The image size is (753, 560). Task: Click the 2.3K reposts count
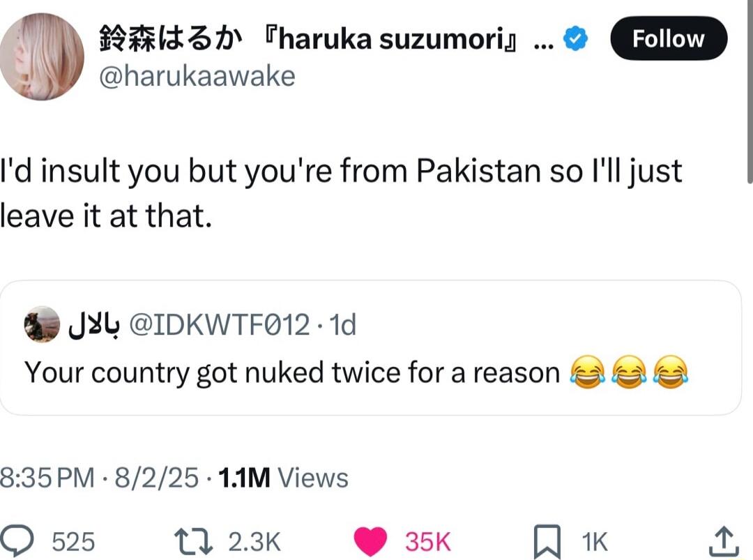[x=254, y=542]
